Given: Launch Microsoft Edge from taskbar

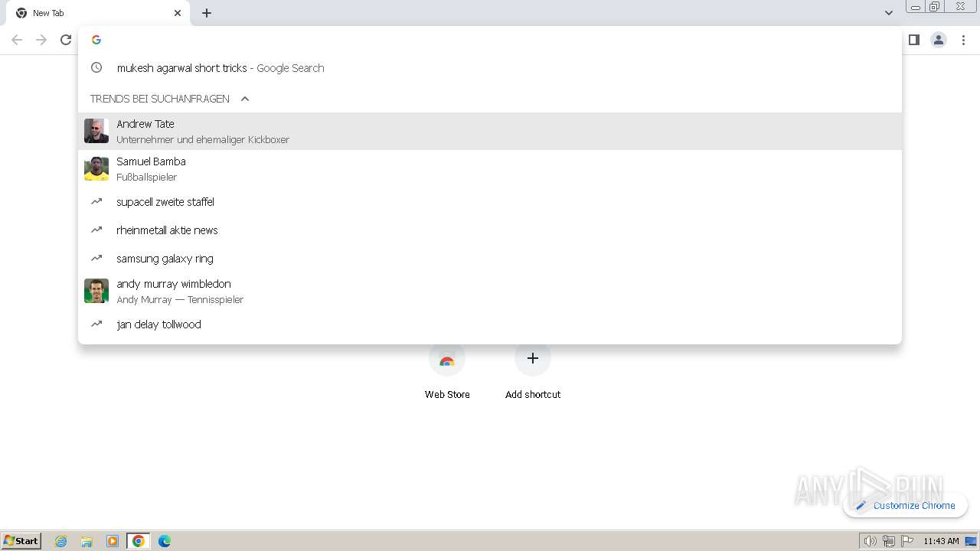Looking at the screenshot, I should tap(165, 541).
